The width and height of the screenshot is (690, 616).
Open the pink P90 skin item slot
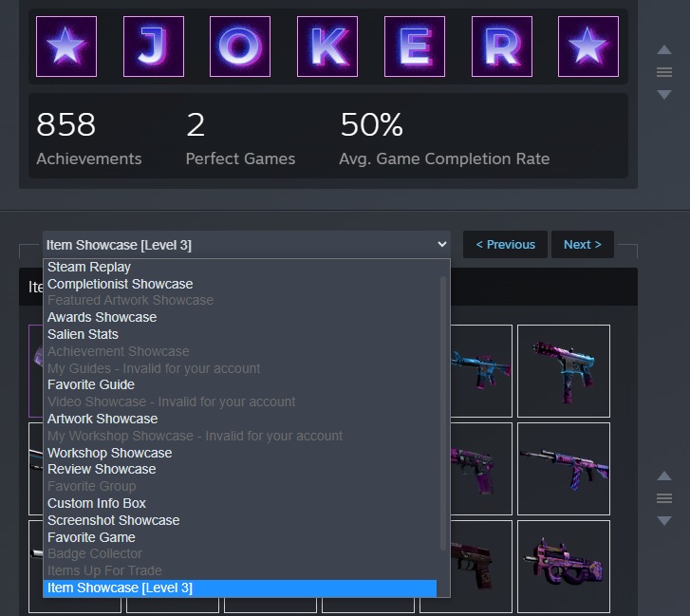click(x=564, y=566)
